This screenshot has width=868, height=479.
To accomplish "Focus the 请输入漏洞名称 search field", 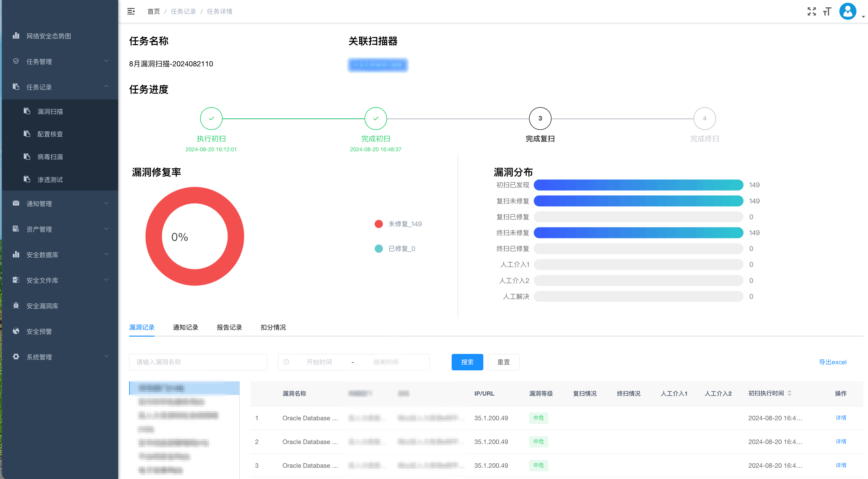I will (198, 362).
